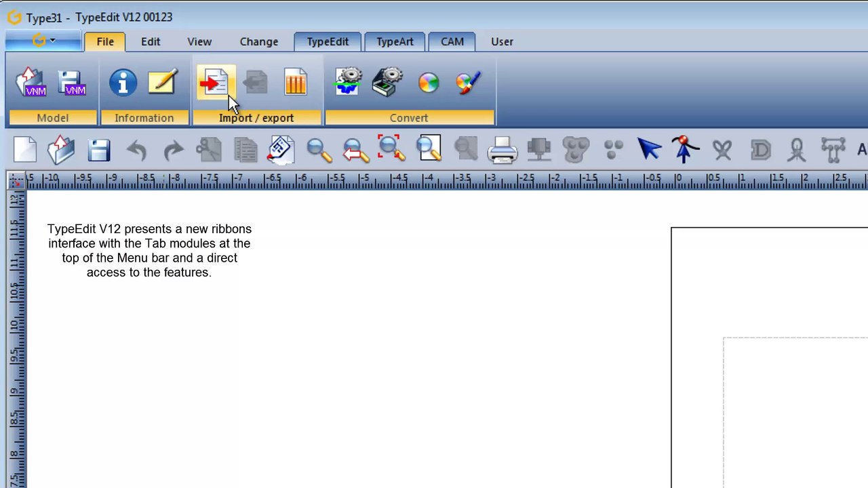The width and height of the screenshot is (868, 488).
Task: Switch to the TypeEdit module tab
Action: point(328,41)
